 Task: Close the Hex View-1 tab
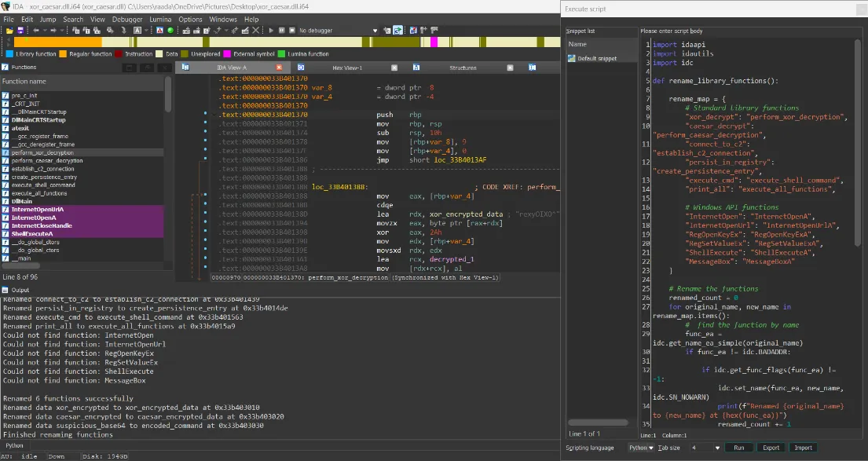394,68
